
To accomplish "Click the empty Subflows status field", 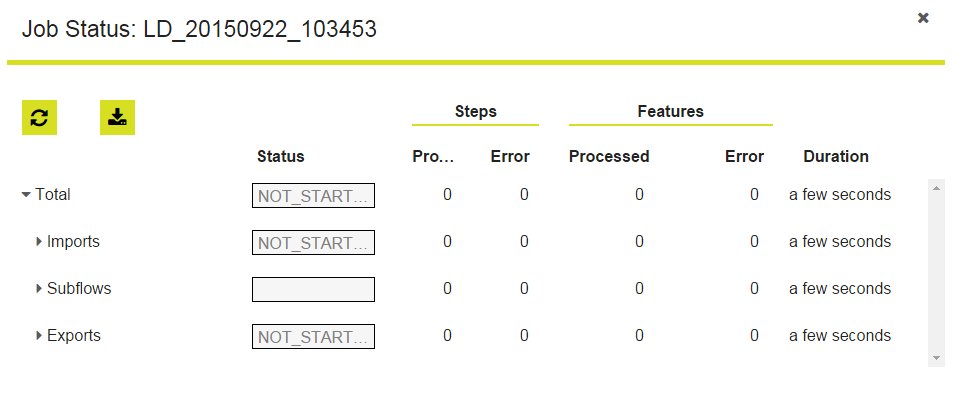I will click(x=313, y=290).
